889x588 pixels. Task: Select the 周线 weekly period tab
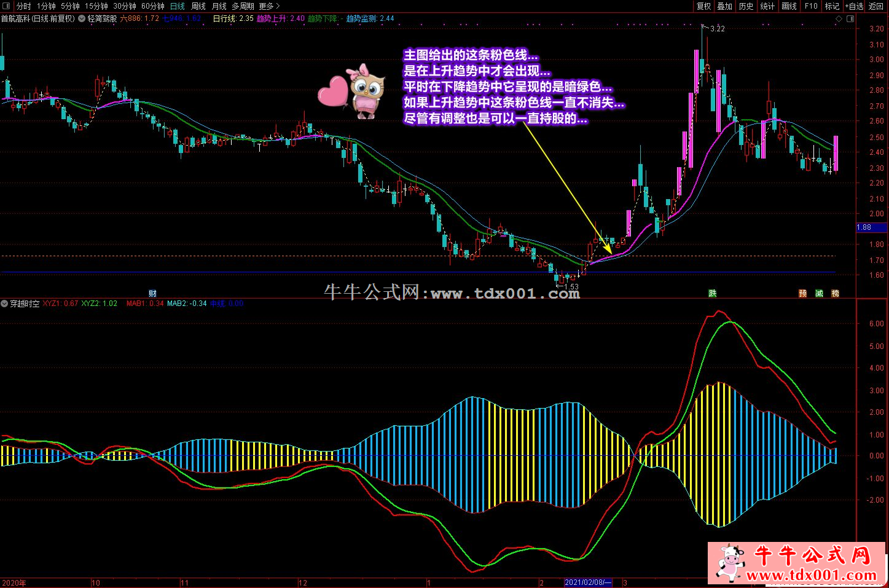pyautogui.click(x=198, y=6)
